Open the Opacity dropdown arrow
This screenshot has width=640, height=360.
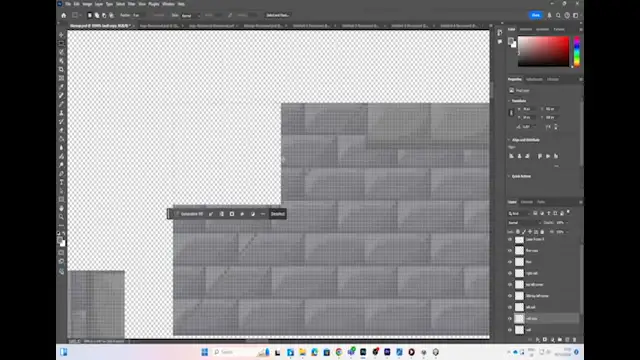click(567, 222)
